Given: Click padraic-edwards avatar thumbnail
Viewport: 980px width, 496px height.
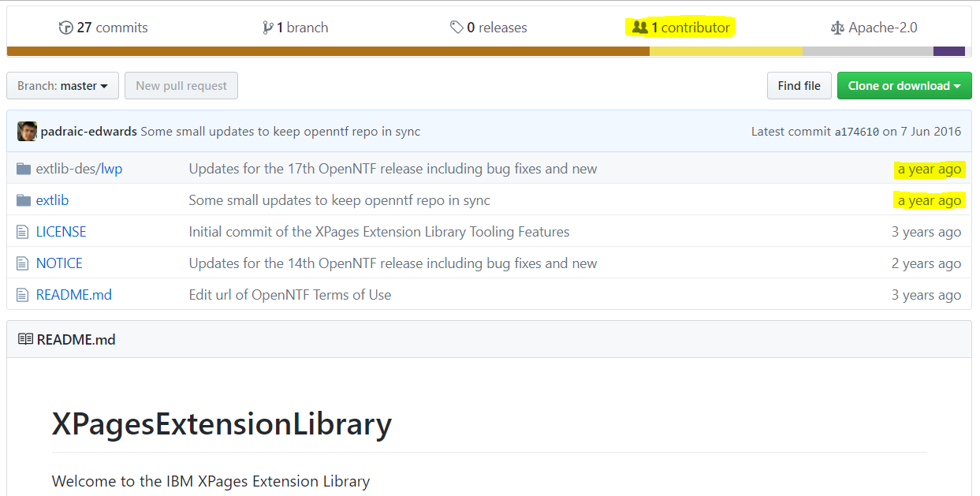Looking at the screenshot, I should [x=27, y=131].
